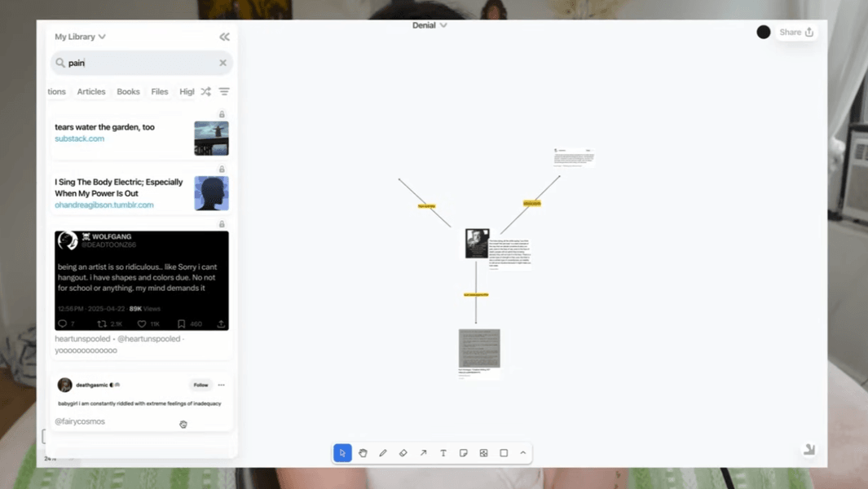Screen dimensions: 868x489
Task: Click the Share button
Action: (x=796, y=33)
